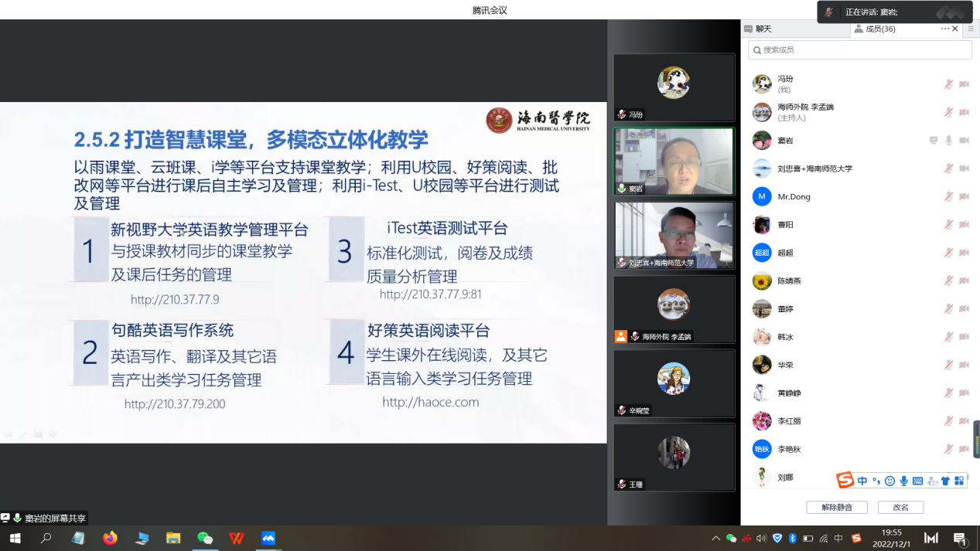Click the 搜索成员 search field
The height and width of the screenshot is (551, 980).
point(859,50)
